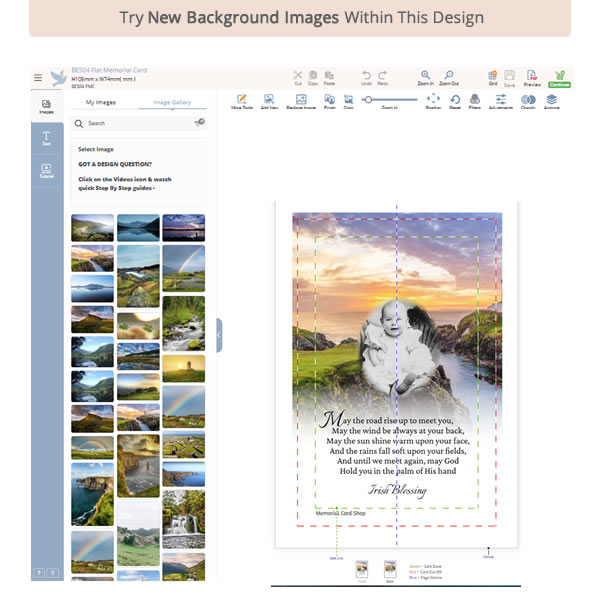Open the Tutorial videos panel

(46, 170)
